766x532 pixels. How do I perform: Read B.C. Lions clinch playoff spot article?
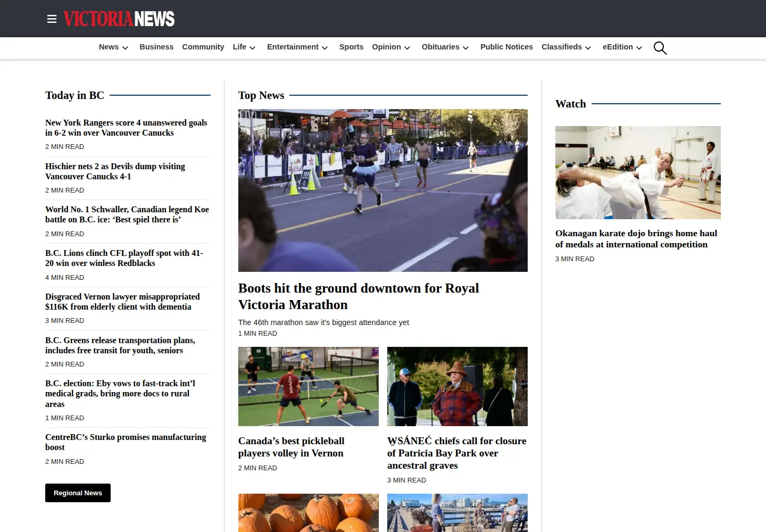124,258
